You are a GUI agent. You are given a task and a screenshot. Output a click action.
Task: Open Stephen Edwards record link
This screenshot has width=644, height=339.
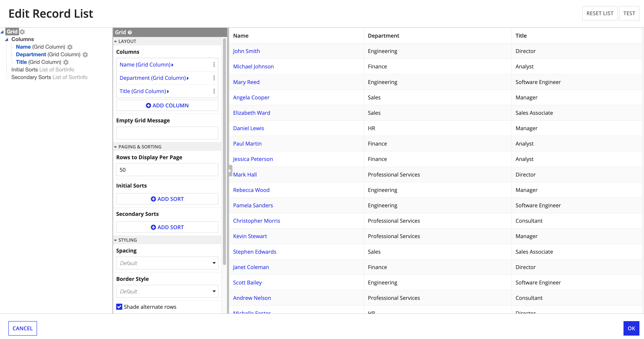pyautogui.click(x=255, y=252)
